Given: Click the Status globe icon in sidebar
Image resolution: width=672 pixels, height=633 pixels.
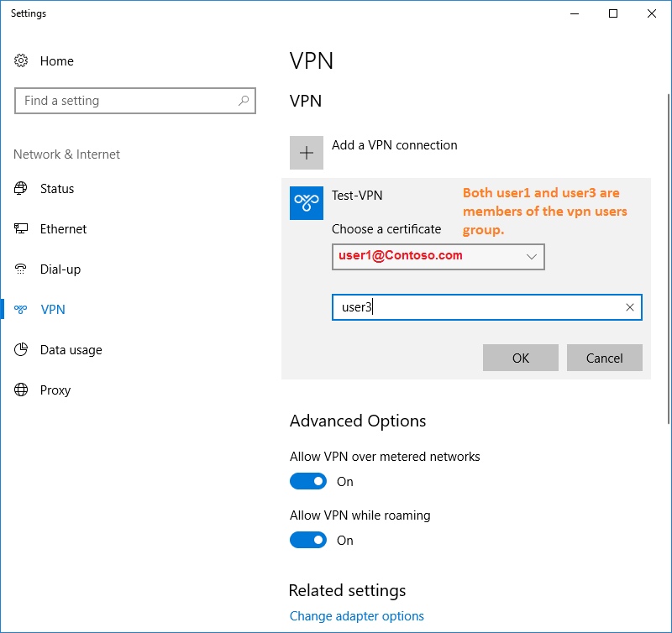Looking at the screenshot, I should (x=20, y=188).
